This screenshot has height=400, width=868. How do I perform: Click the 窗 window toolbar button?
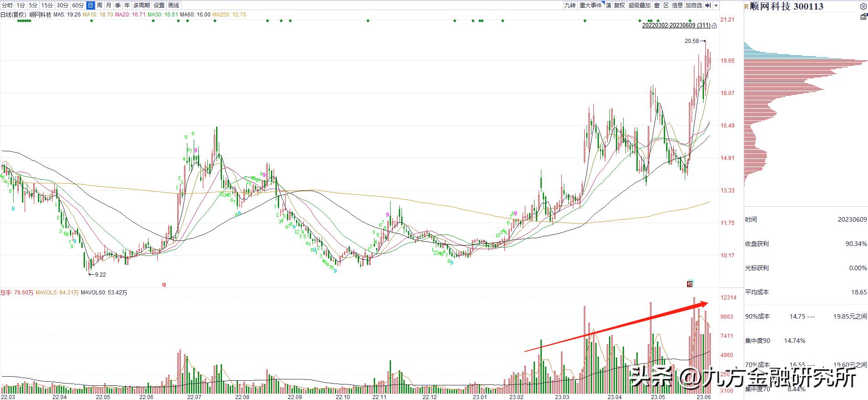657,5
